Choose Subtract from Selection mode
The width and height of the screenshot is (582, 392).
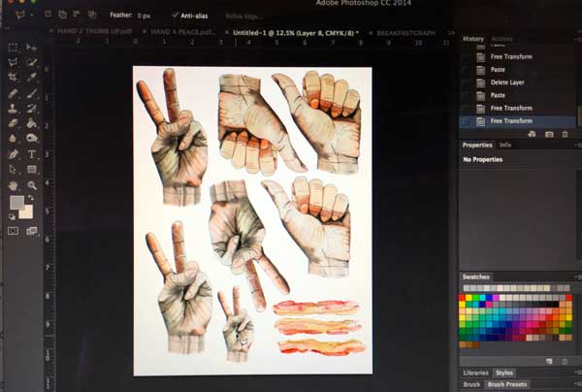(77, 15)
